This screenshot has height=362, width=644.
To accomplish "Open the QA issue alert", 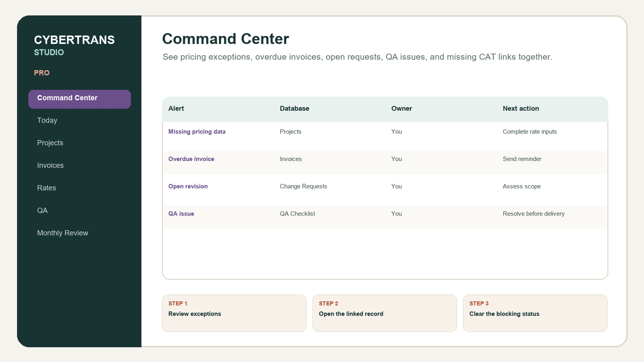I will tap(181, 214).
